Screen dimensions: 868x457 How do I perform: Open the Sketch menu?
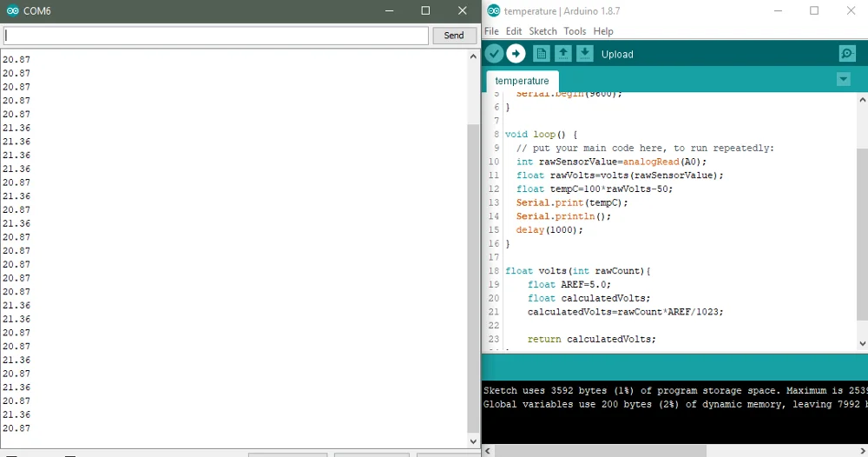(542, 31)
